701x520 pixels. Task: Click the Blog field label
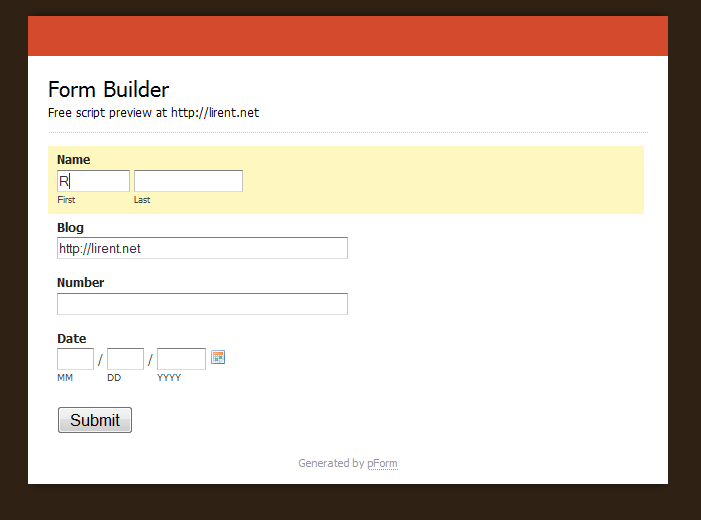70,228
